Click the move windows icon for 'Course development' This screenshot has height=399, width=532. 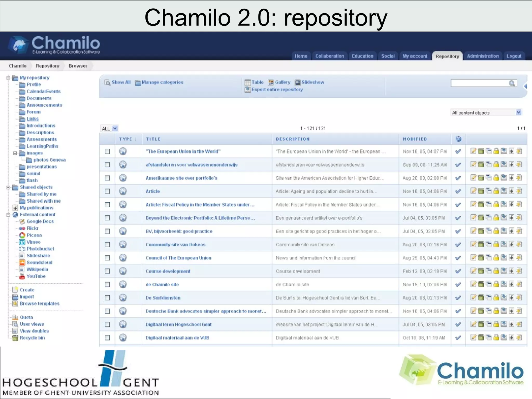pos(489,271)
